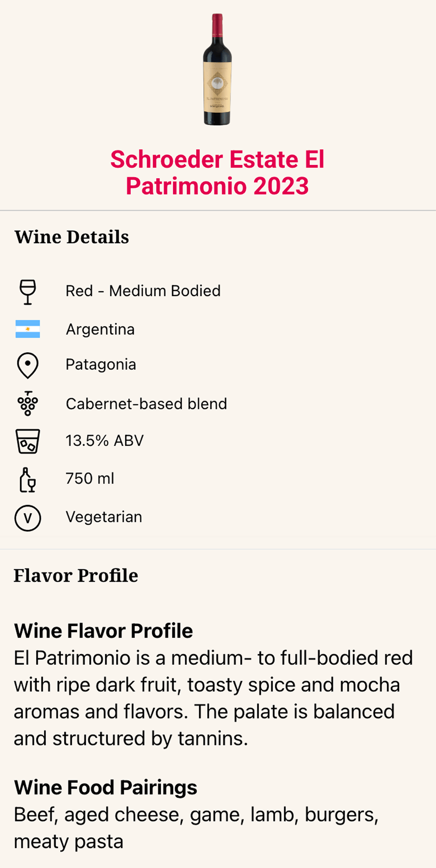Click the 13.5% ABV text
The image size is (436, 868).
[105, 441]
